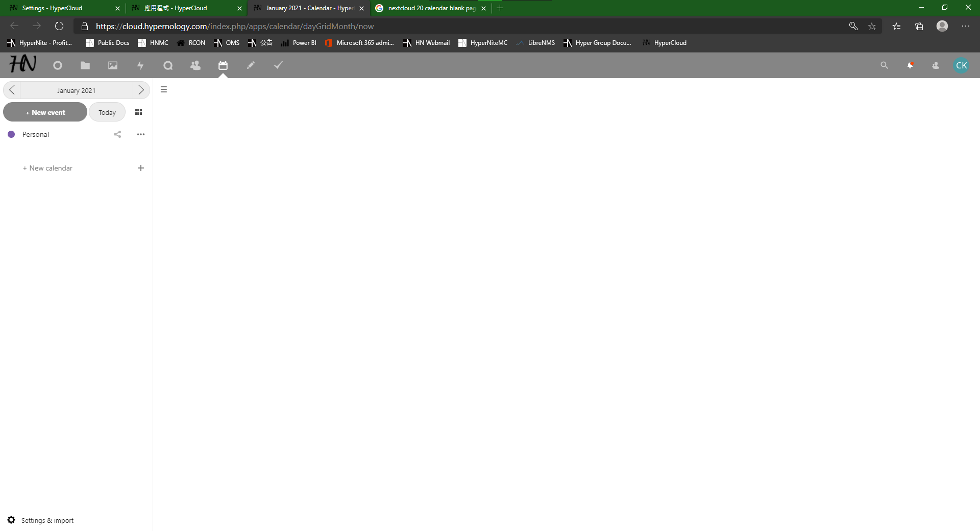Close the January 2021 Calendar tab
This screenshot has width=980, height=531.
coord(362,8)
